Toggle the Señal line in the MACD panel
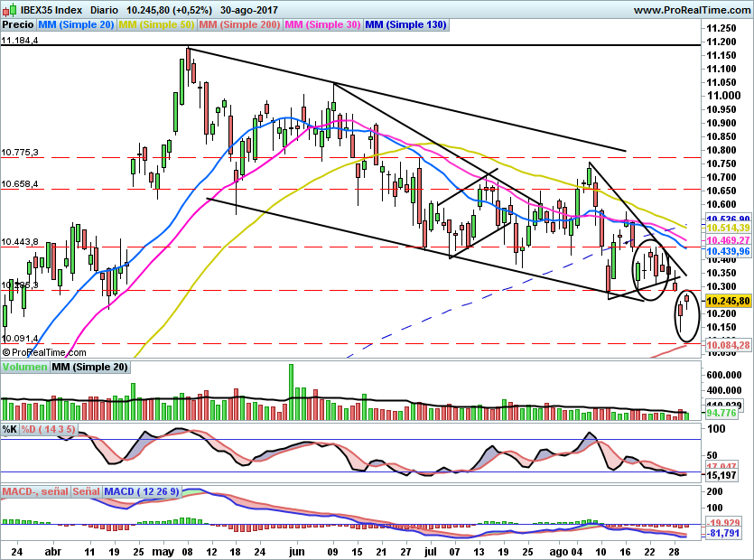The image size is (754, 560). tap(85, 491)
